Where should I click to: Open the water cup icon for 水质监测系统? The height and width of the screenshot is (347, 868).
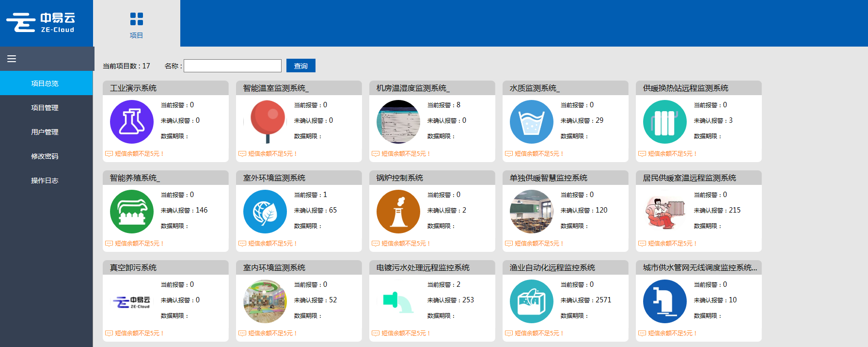(531, 122)
